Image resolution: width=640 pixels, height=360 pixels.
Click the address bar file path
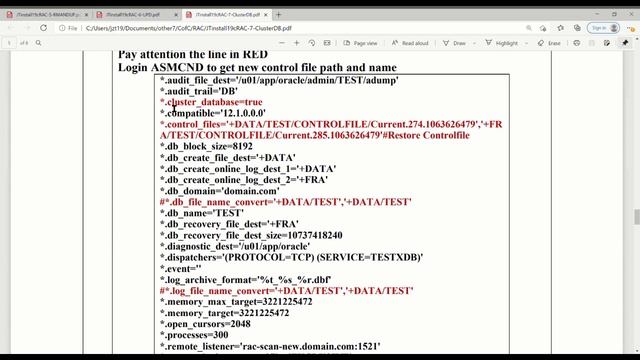pyautogui.click(x=189, y=28)
